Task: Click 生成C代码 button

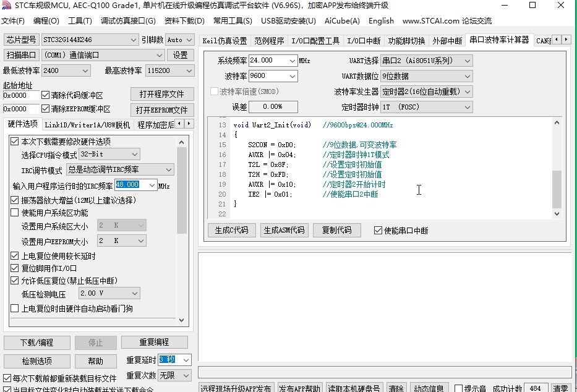Action: pos(231,230)
